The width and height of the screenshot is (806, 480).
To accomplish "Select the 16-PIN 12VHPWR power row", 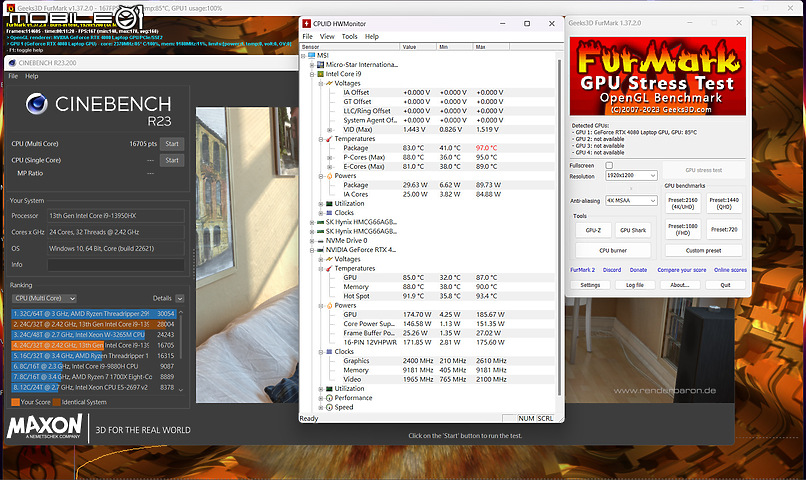I will click(427, 342).
